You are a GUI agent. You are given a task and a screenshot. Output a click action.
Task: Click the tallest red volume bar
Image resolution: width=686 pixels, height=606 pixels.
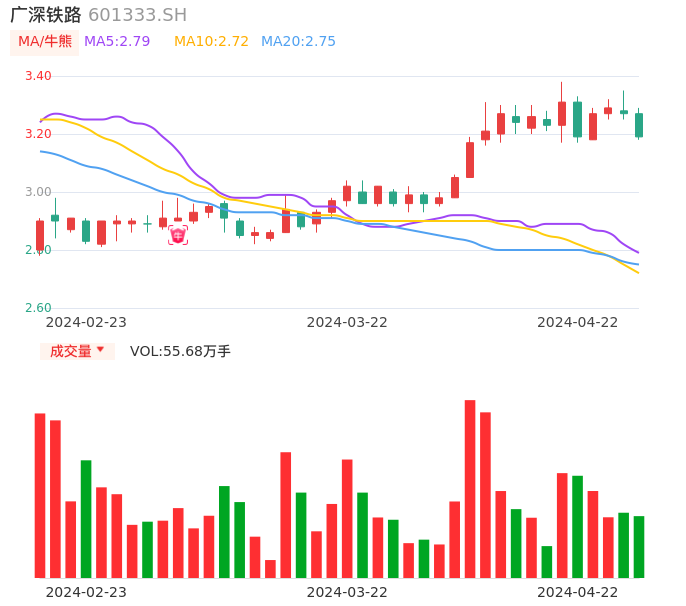470,488
